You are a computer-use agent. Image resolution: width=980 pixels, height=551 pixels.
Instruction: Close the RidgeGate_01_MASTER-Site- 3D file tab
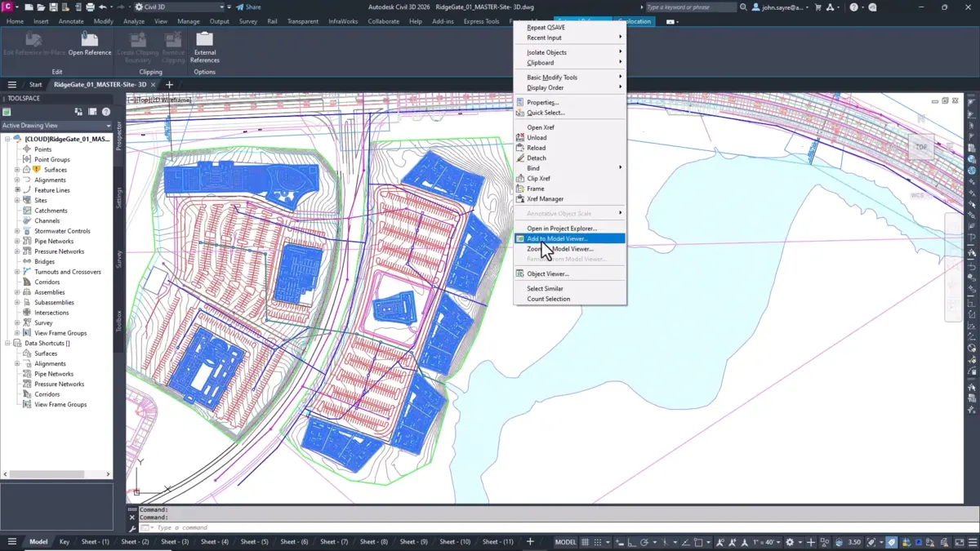pos(154,84)
